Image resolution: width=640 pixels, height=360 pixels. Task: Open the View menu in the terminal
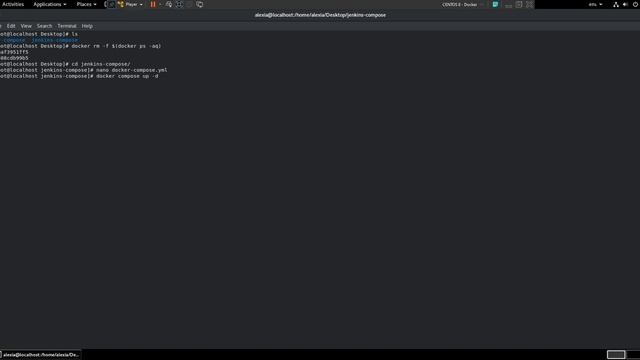click(26, 26)
